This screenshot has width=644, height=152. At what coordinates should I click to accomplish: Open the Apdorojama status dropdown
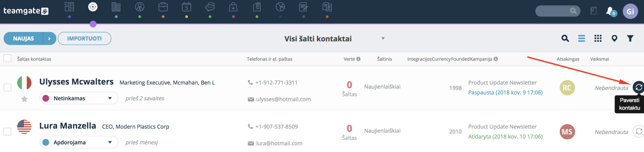coord(79,142)
